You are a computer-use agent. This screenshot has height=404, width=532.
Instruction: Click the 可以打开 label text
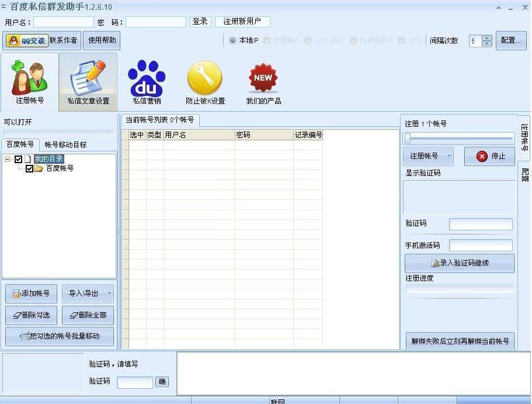(18, 122)
